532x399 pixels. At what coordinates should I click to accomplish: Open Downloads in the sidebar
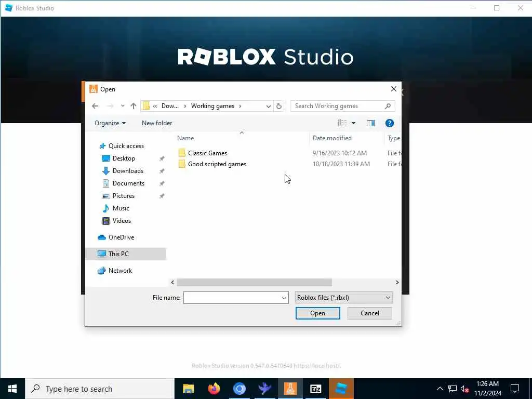point(128,171)
